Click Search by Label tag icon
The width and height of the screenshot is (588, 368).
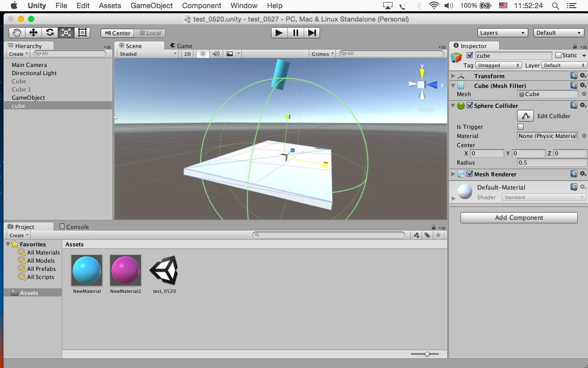click(x=427, y=235)
